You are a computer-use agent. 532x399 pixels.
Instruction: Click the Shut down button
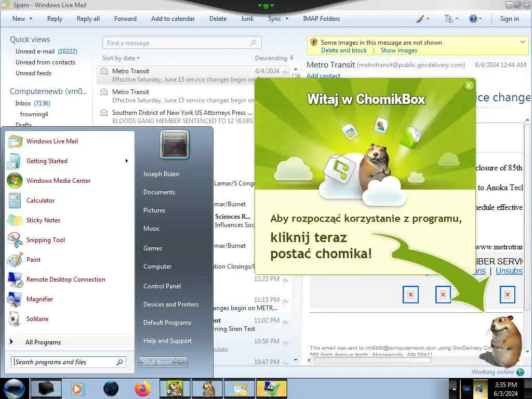click(x=157, y=362)
